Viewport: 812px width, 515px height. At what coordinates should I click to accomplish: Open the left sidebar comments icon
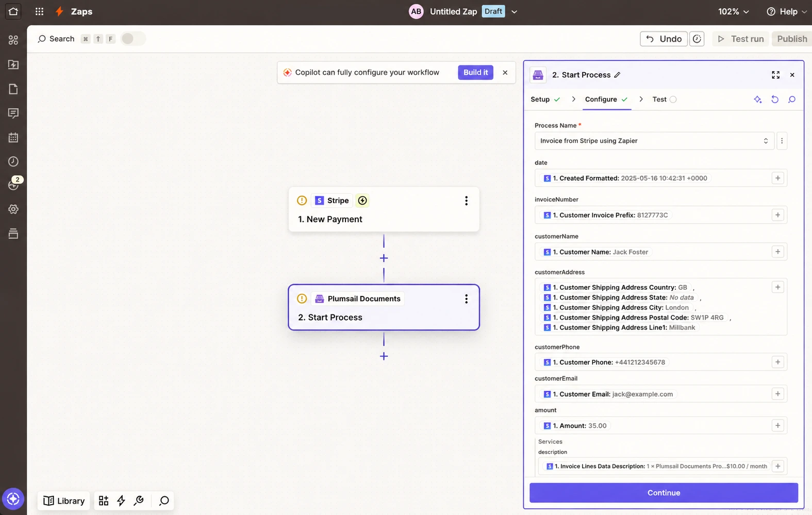[x=13, y=113]
